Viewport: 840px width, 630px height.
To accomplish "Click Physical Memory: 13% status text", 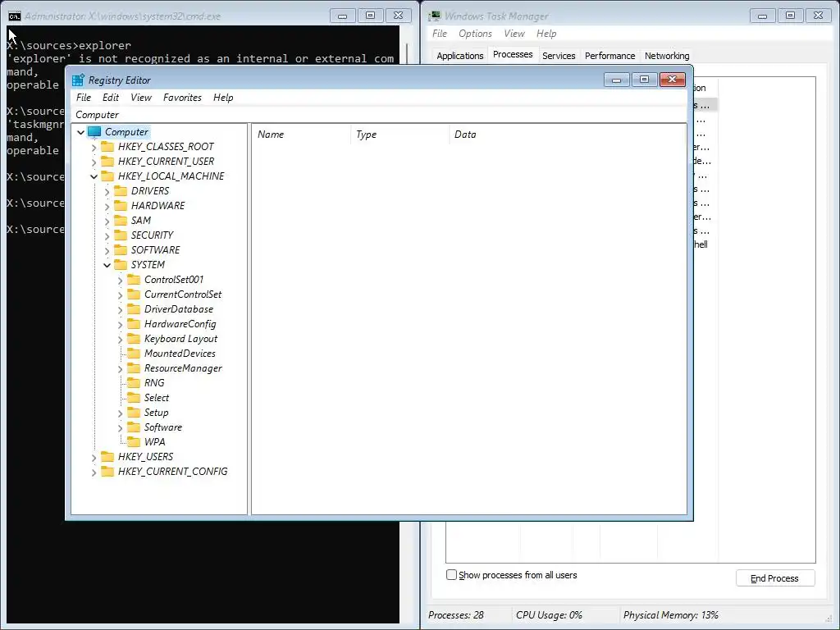I will [x=671, y=615].
